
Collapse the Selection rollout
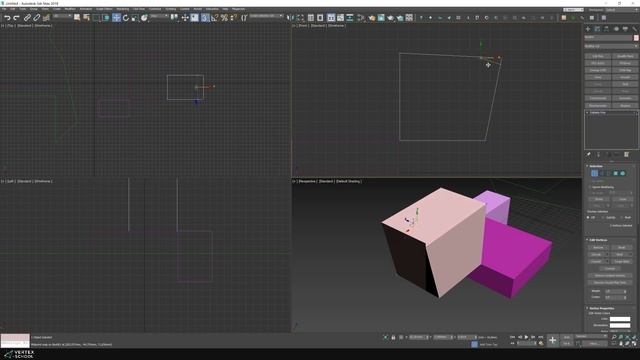pos(596,166)
